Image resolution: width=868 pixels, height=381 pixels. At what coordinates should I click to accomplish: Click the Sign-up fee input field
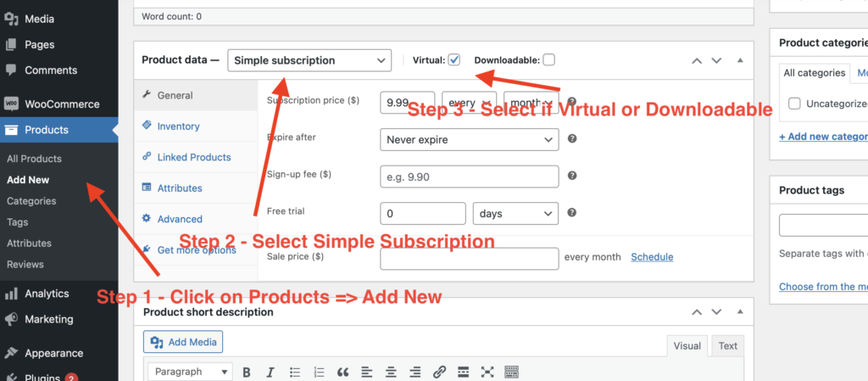point(469,176)
